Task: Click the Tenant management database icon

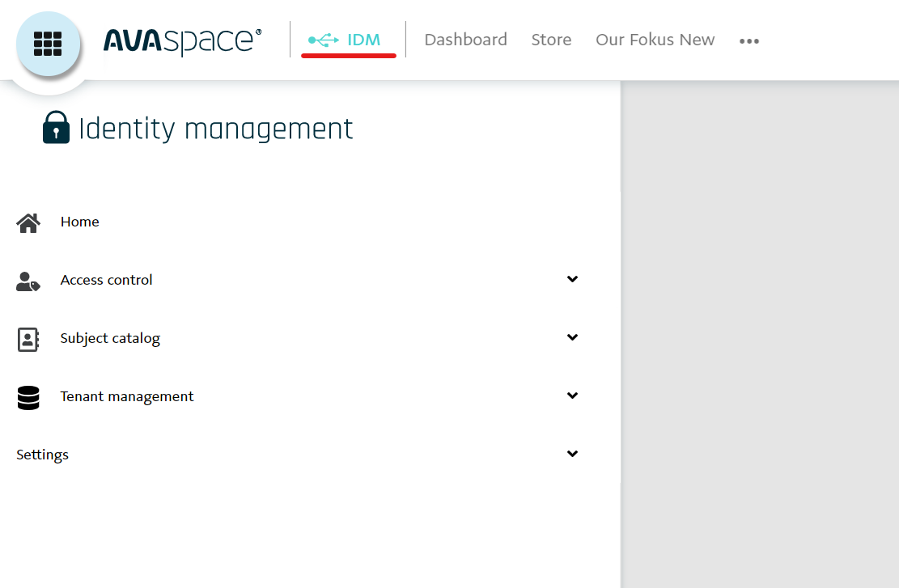Action: tap(28, 398)
